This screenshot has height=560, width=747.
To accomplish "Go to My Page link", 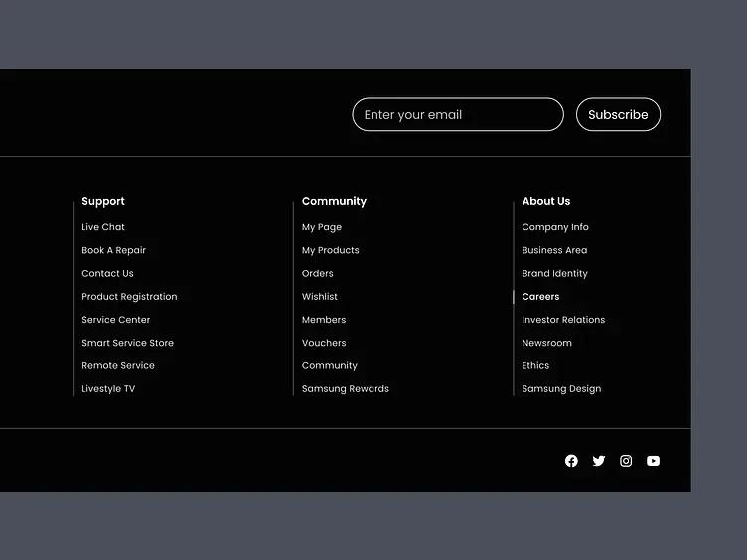I will [322, 227].
